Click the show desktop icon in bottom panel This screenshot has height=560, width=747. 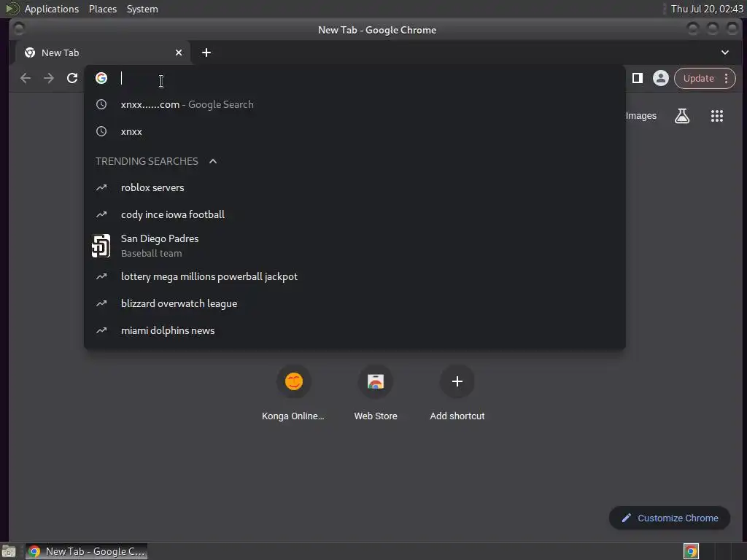click(9, 552)
